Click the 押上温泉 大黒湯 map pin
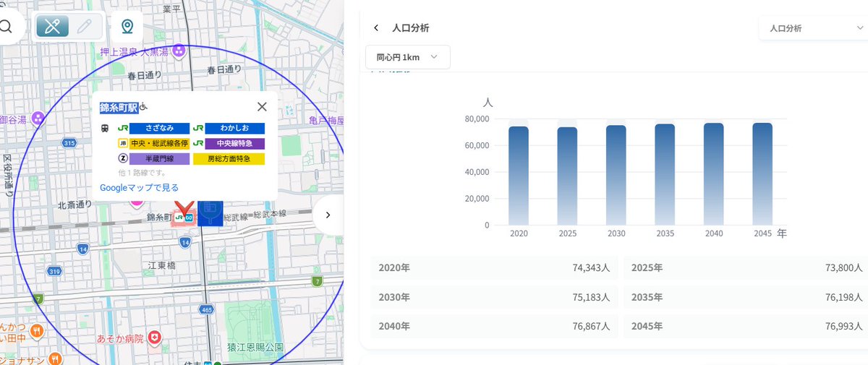868x365 pixels. pyautogui.click(x=179, y=51)
